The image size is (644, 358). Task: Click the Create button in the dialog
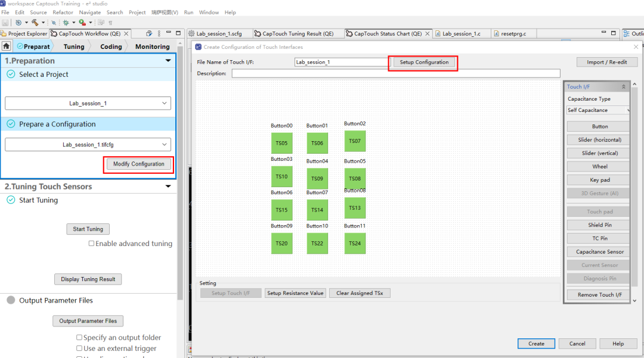coord(536,344)
